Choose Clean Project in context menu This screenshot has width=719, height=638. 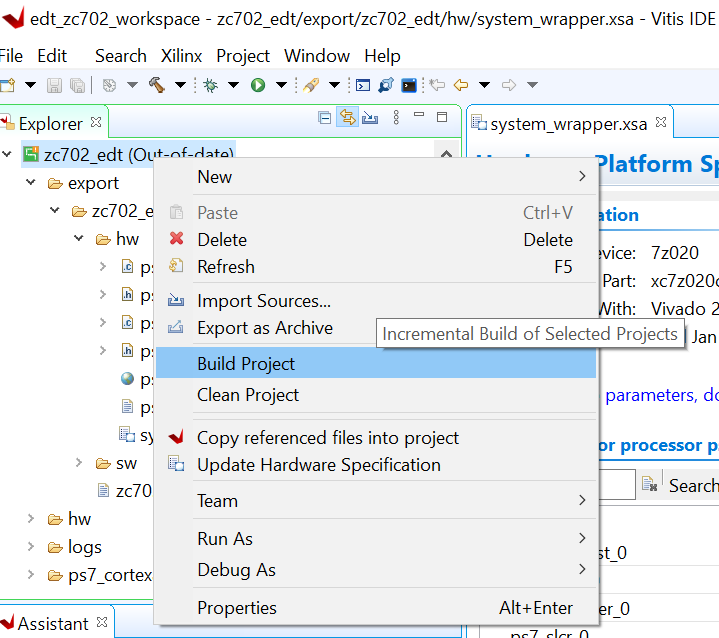(x=248, y=395)
